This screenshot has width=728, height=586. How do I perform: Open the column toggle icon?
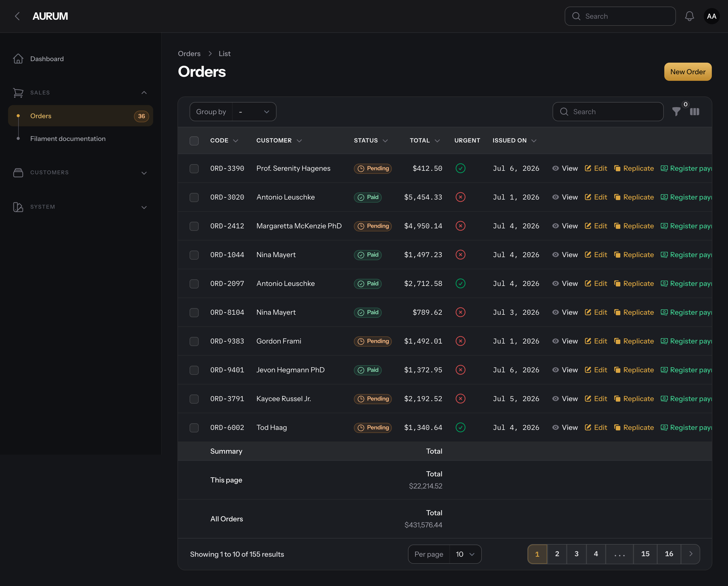[695, 112]
